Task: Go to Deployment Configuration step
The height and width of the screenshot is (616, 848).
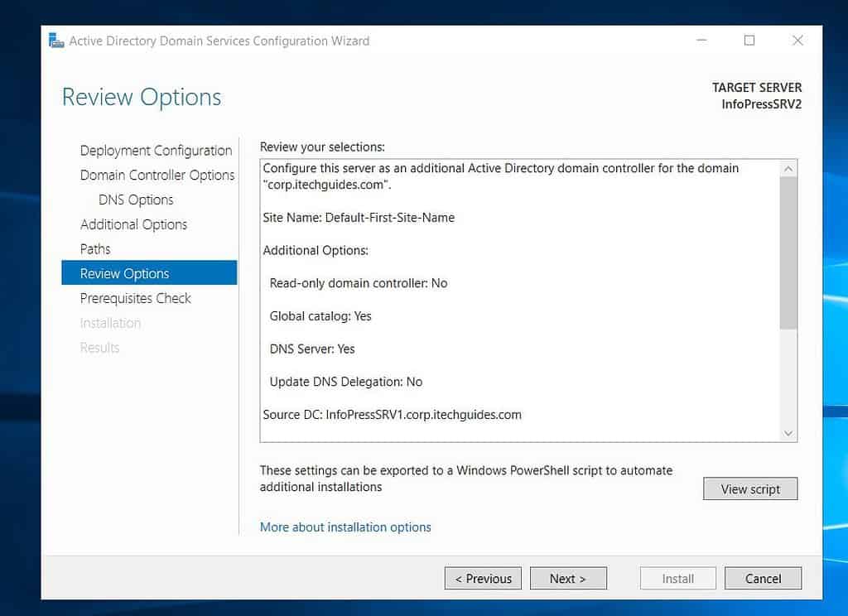Action: point(156,151)
